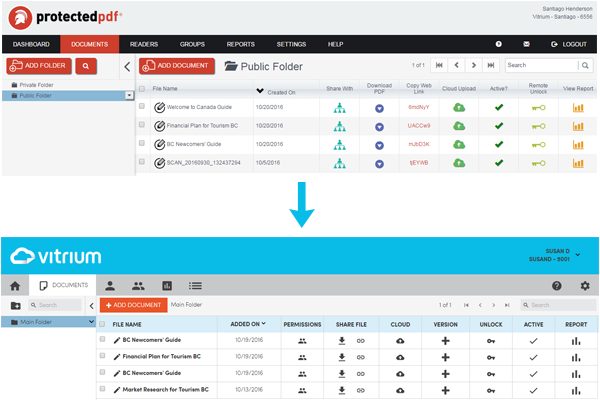Open remote unlock key for Welcome to Canada Guide
600x400 pixels.
(538, 108)
